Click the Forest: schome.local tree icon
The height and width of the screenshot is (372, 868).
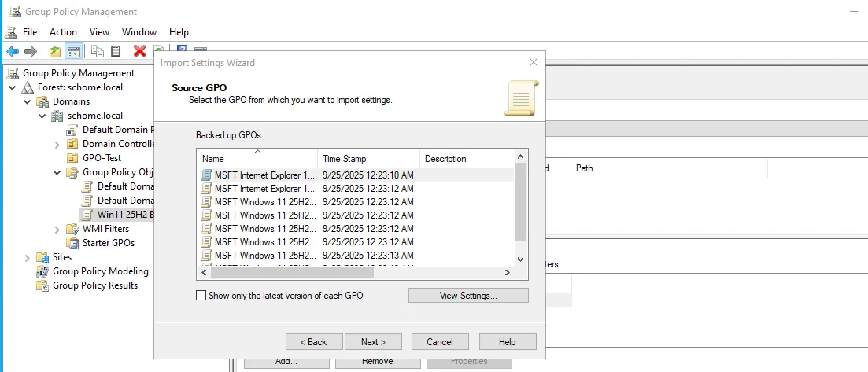coord(28,87)
